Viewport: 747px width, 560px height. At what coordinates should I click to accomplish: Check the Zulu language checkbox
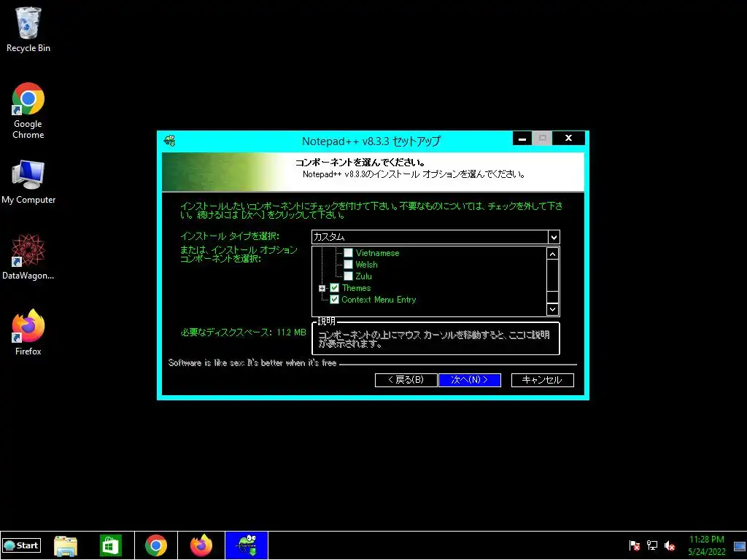[x=348, y=276]
